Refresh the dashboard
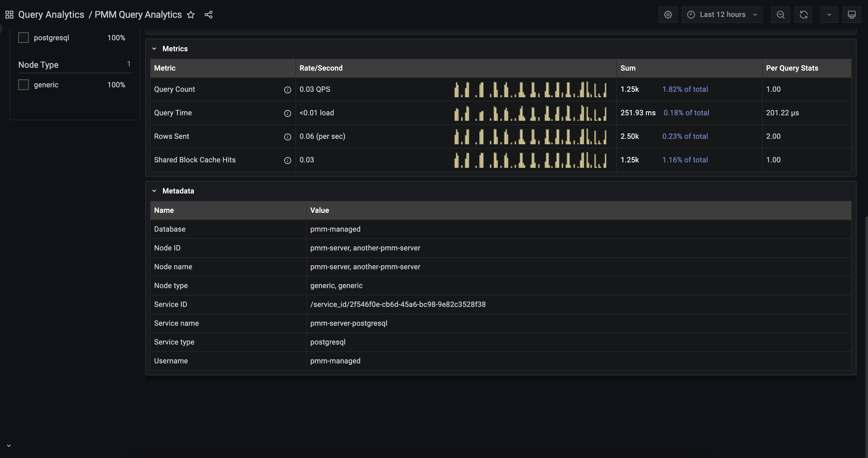 (x=803, y=15)
